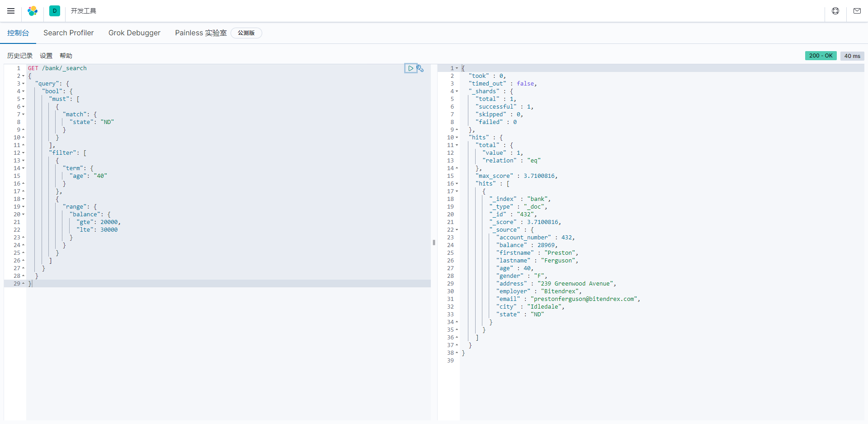Fold the "range" block on line 19
This screenshot has width=868, height=424.
click(24, 207)
